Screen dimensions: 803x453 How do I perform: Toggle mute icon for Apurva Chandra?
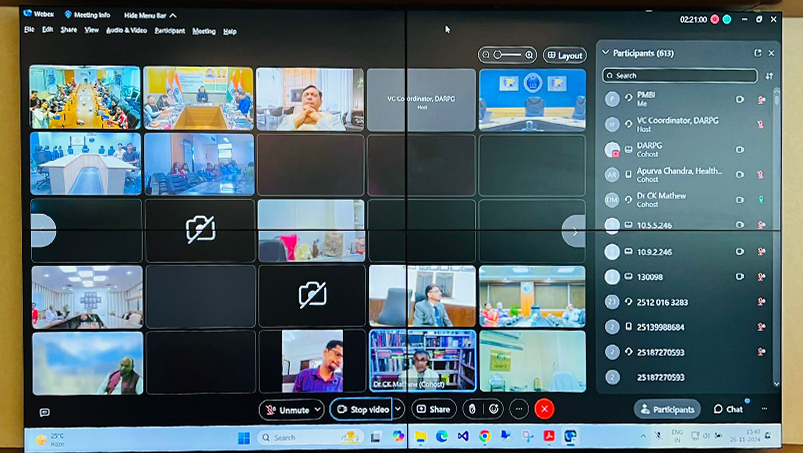pos(761,175)
